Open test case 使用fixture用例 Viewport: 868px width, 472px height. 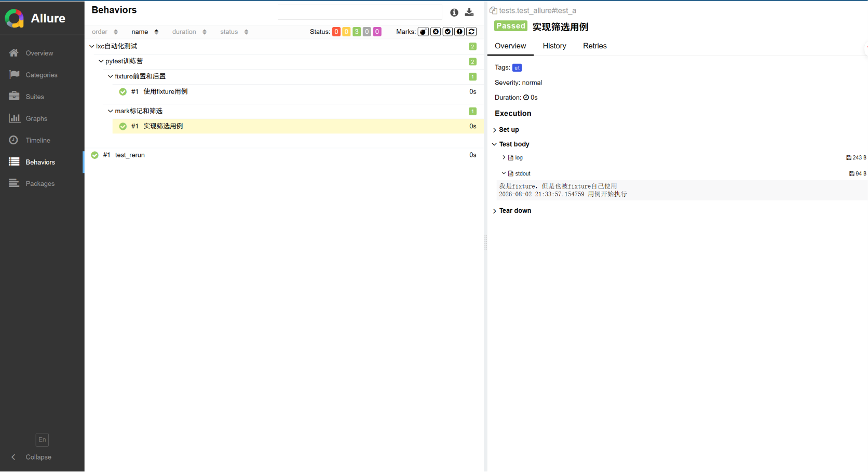(298, 91)
